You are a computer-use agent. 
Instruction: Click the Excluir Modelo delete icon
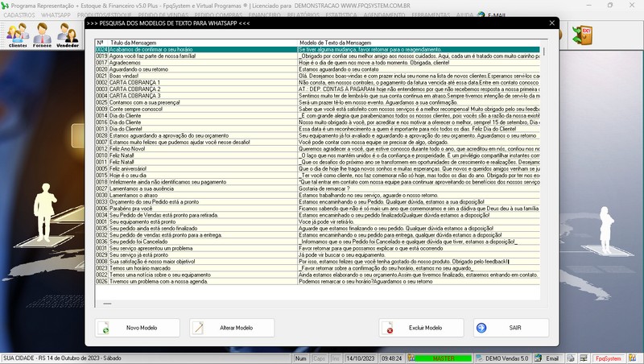coord(387,328)
